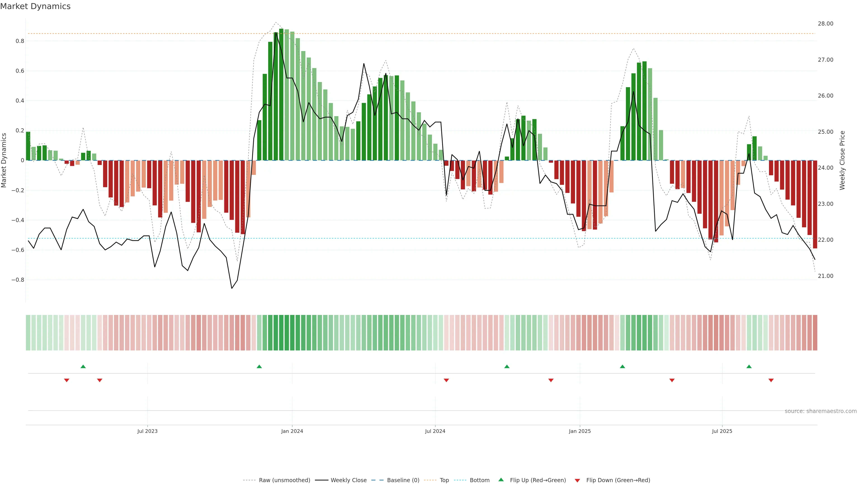Screen dimensions: 868x488
Task: Click the Weekly Close Price axis title
Action: coord(842,160)
